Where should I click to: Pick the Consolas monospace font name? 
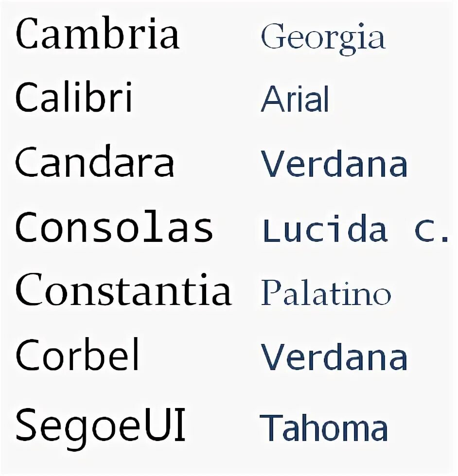pos(114,226)
